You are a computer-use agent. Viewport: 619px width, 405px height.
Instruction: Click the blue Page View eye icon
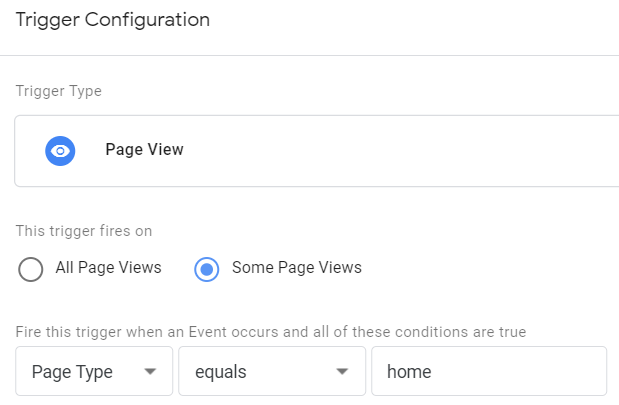coord(60,151)
